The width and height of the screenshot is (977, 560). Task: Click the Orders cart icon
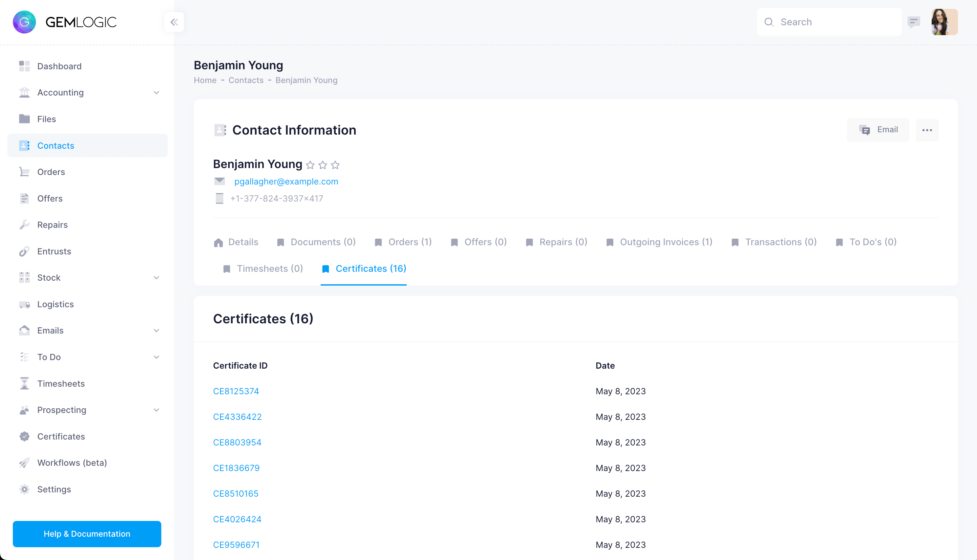click(24, 172)
